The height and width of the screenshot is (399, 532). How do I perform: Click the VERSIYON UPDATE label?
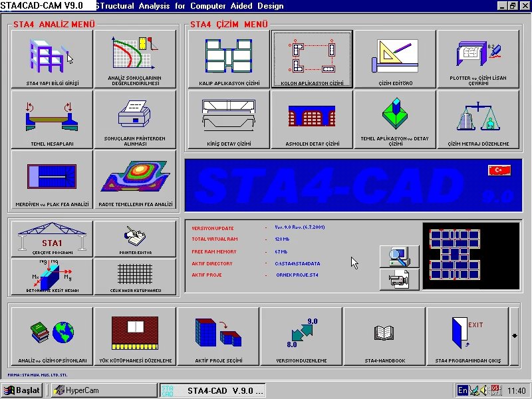pyautogui.click(x=213, y=228)
